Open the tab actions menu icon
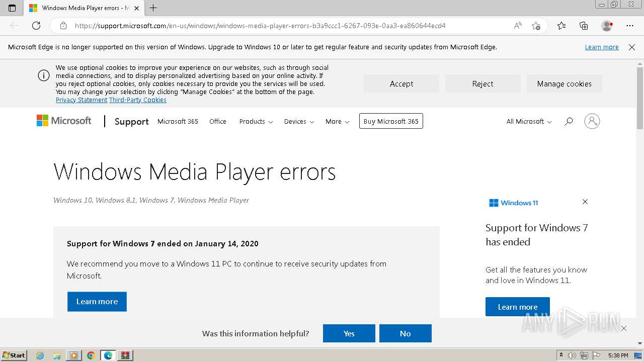The image size is (644, 362). (x=12, y=8)
